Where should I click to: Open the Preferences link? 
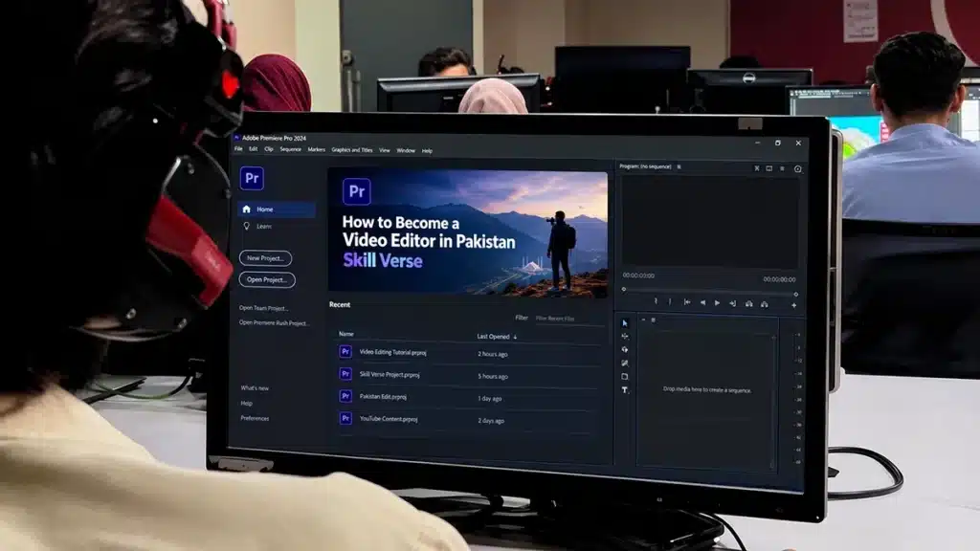[x=255, y=418]
